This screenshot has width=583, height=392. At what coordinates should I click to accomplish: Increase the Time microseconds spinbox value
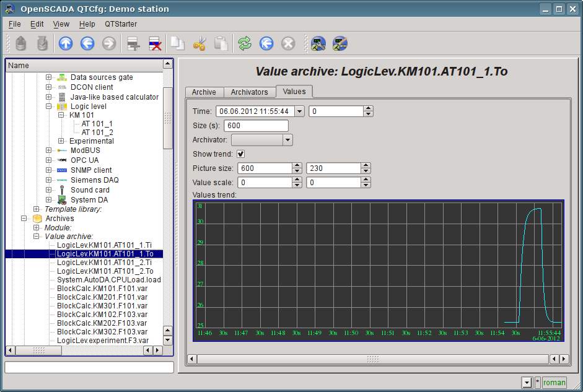368,108
